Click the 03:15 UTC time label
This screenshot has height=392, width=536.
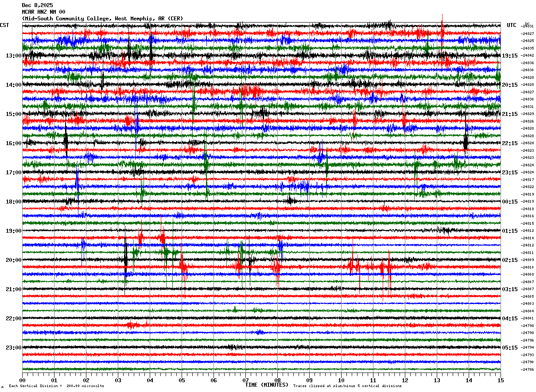pyautogui.click(x=510, y=289)
